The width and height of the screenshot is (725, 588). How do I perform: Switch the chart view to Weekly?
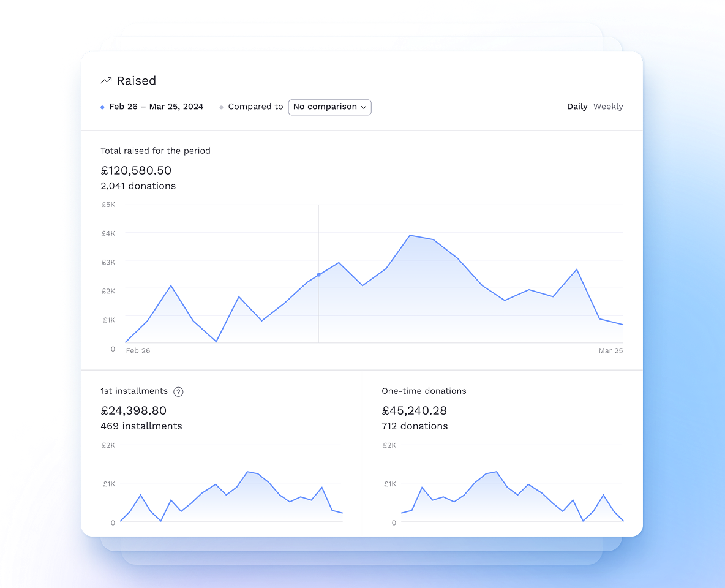[x=608, y=106]
